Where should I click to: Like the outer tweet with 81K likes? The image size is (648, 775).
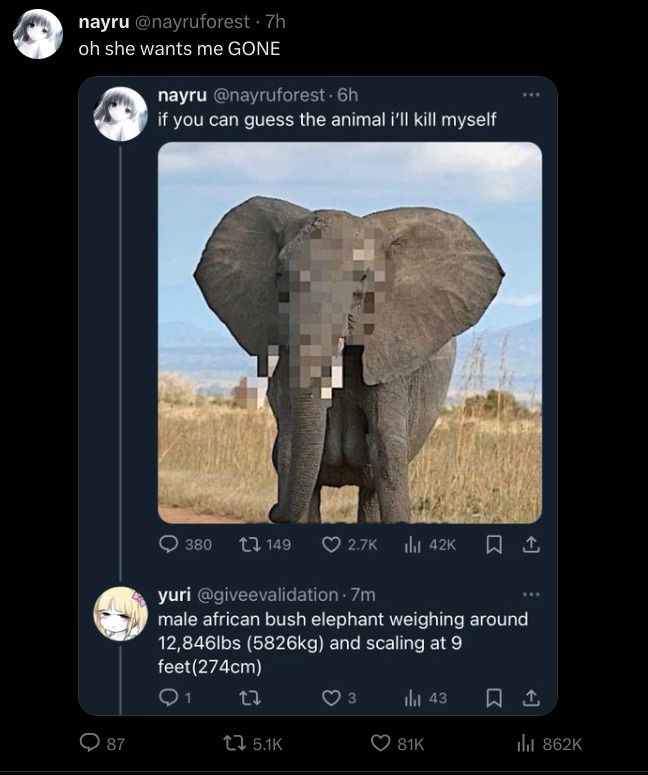tap(397, 743)
